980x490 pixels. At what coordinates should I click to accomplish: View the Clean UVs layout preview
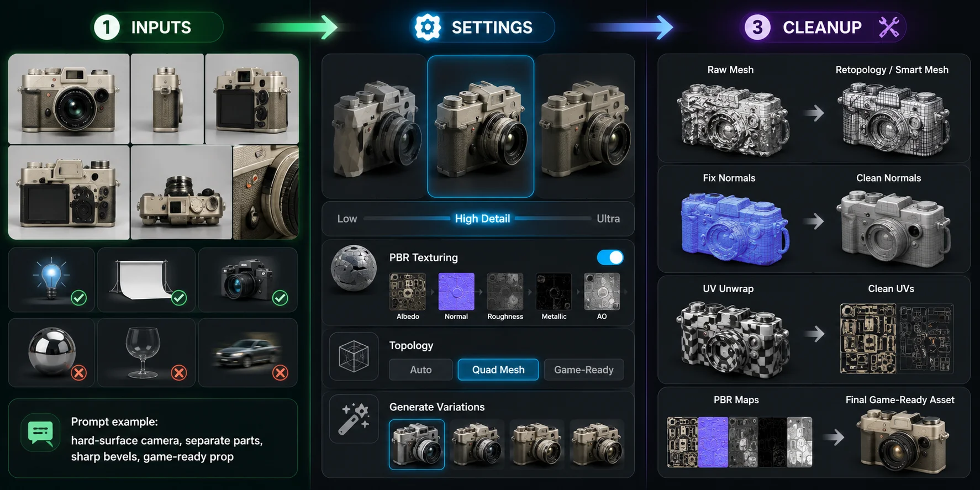897,338
